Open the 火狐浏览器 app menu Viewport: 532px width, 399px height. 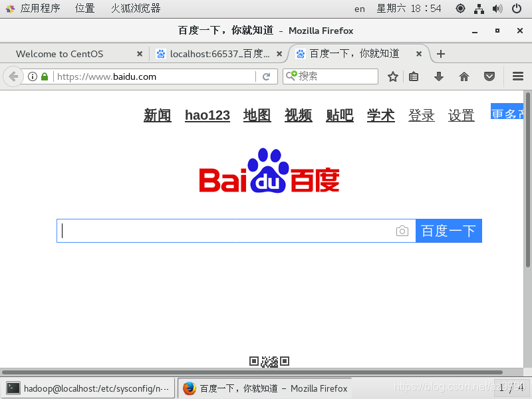[136, 9]
